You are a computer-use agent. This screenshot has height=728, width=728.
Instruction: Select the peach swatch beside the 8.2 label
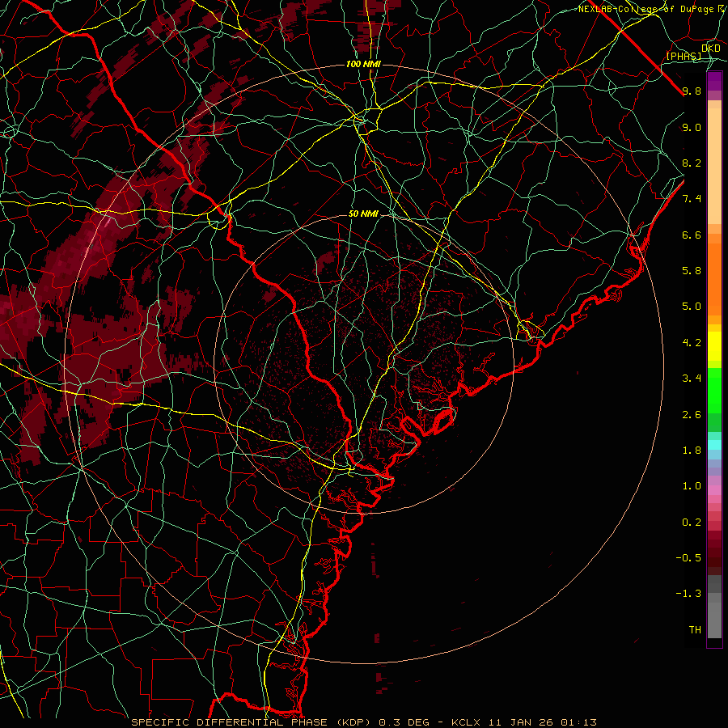pos(714,166)
